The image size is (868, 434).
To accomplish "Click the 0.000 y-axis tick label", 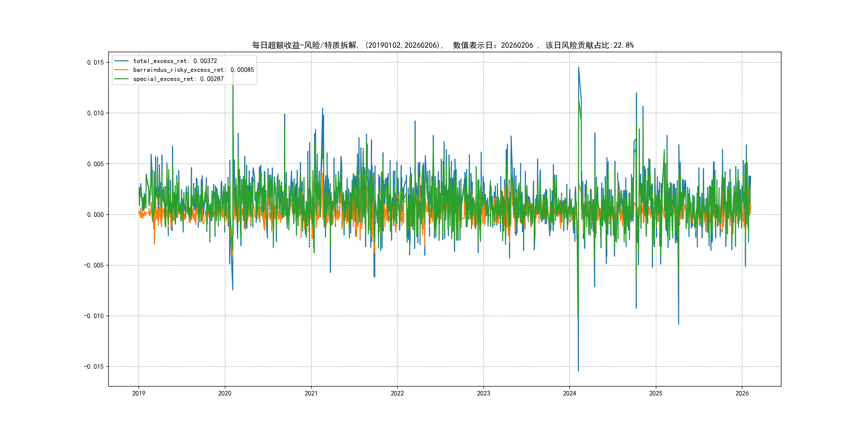I will pos(95,215).
